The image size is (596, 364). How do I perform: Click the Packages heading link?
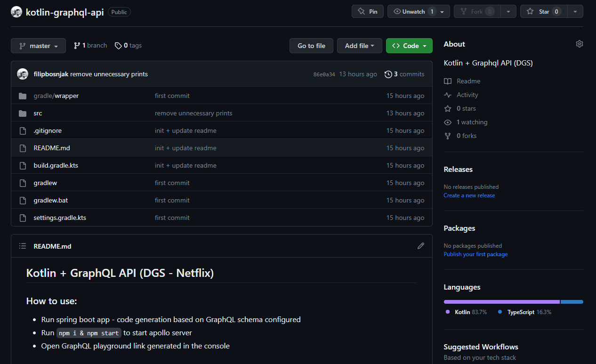click(459, 228)
